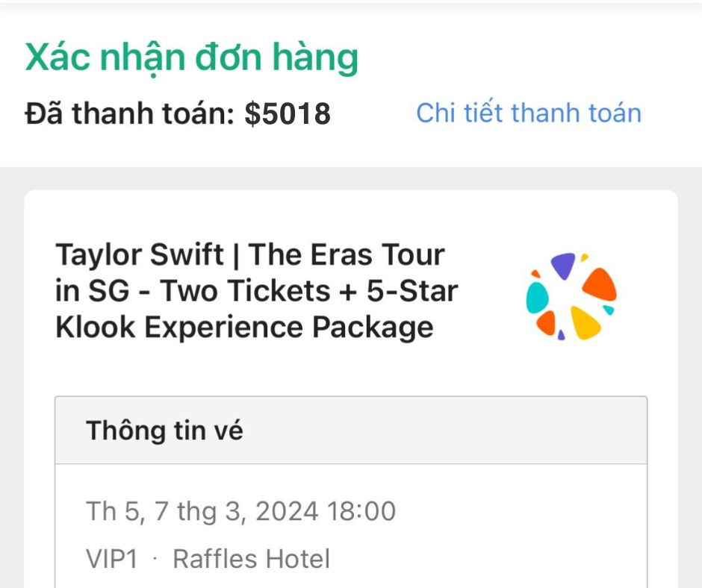
Task: Select the Klook brand mark near the ticket title
Action: pyautogui.click(x=571, y=295)
